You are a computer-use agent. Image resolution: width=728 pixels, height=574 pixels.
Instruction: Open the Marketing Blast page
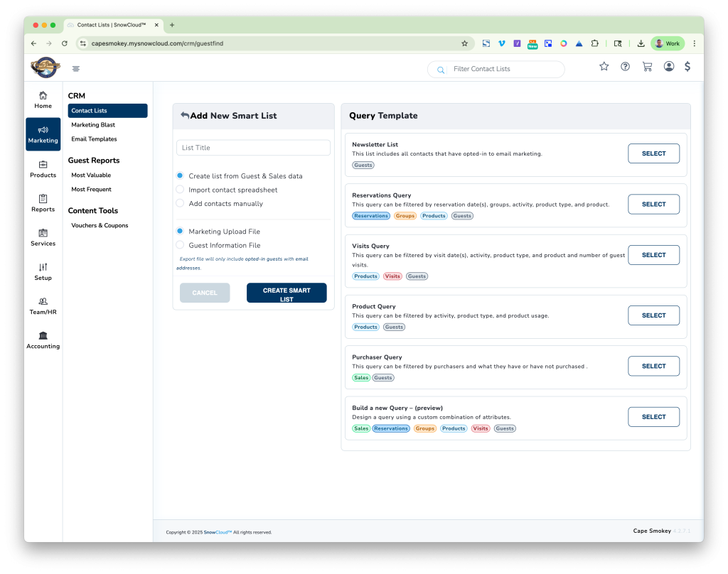pos(93,124)
